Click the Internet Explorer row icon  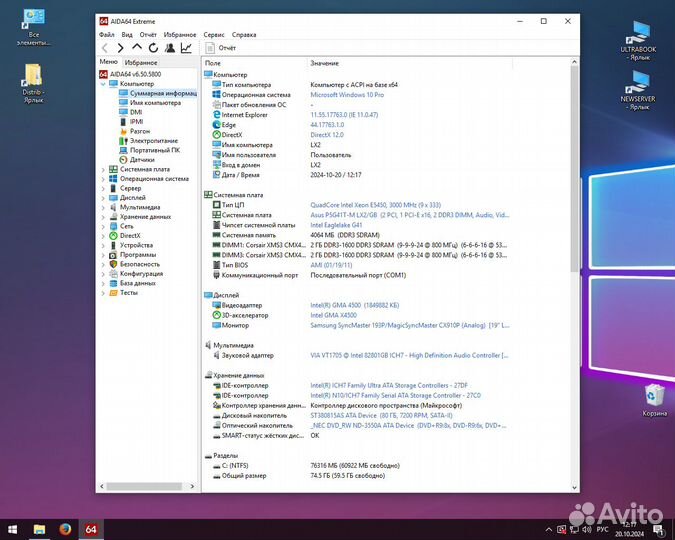tap(217, 115)
